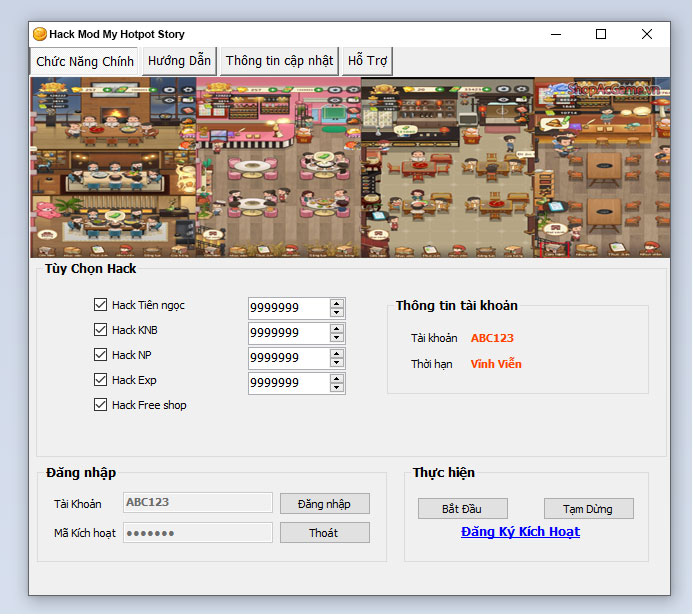Open the Đăng Ký Kích Hoạt link
Screen dimensions: 693x616
[x=520, y=532]
